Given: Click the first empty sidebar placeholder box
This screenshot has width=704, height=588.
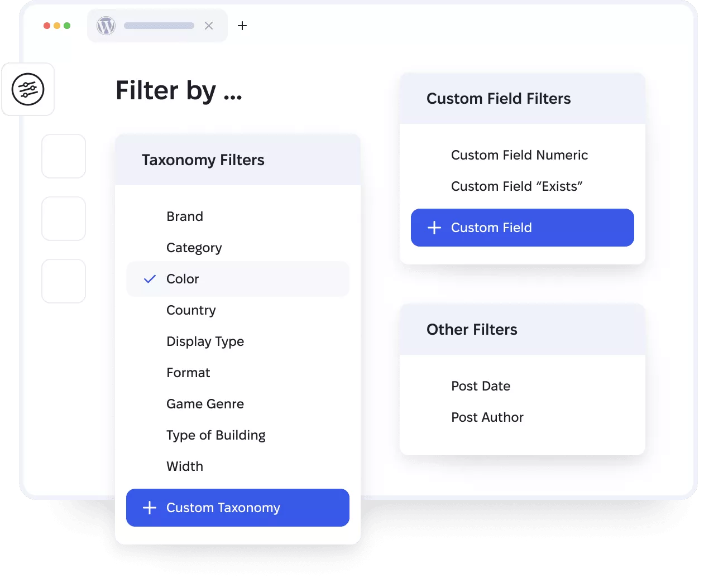Looking at the screenshot, I should [x=64, y=156].
